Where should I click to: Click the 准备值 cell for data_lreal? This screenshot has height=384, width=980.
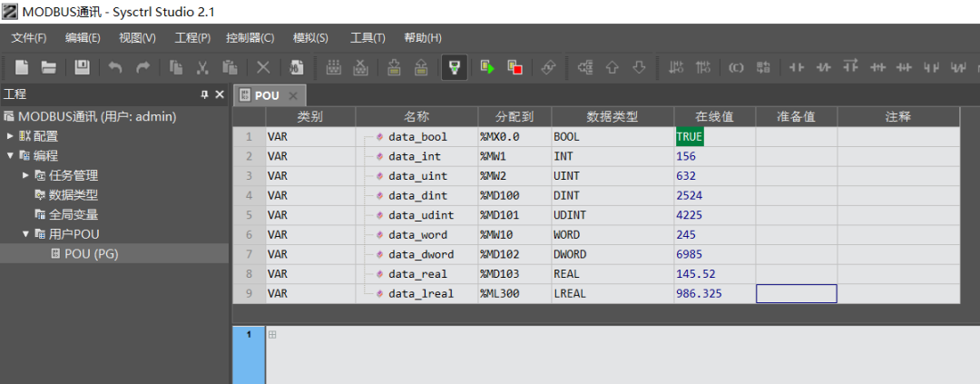click(x=797, y=293)
